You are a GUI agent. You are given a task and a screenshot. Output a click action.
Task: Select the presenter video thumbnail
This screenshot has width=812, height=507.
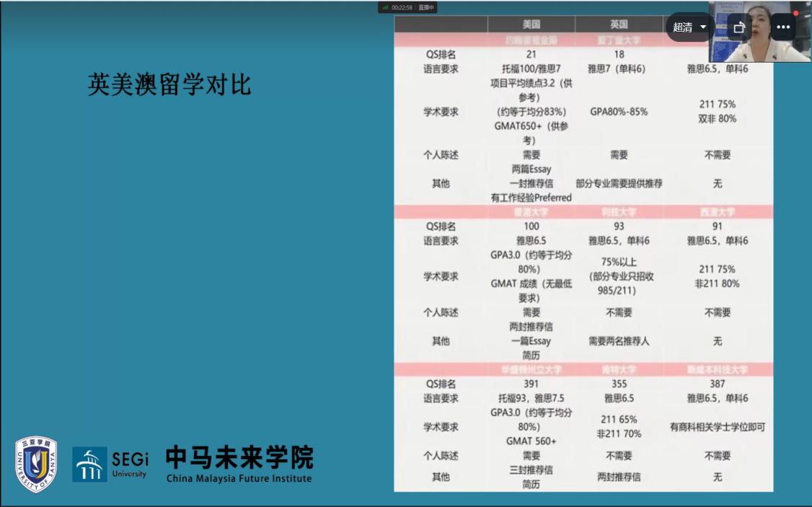tap(760, 32)
